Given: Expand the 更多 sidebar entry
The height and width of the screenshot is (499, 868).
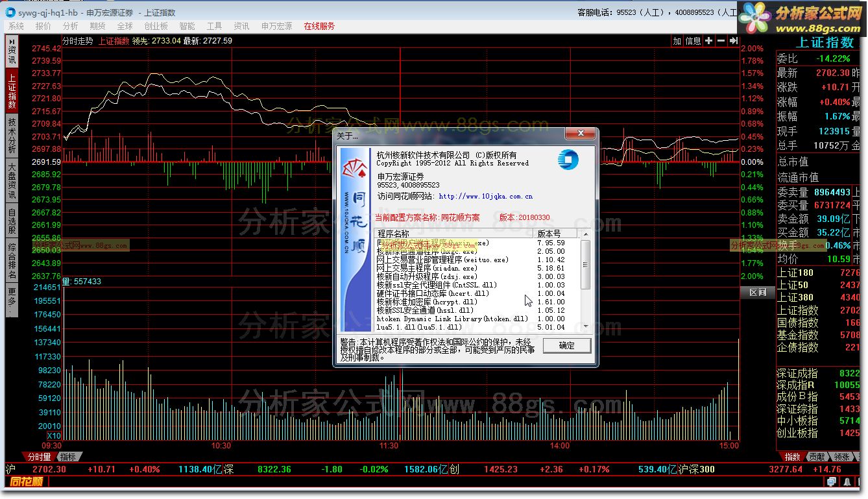Looking at the screenshot, I should (12, 300).
